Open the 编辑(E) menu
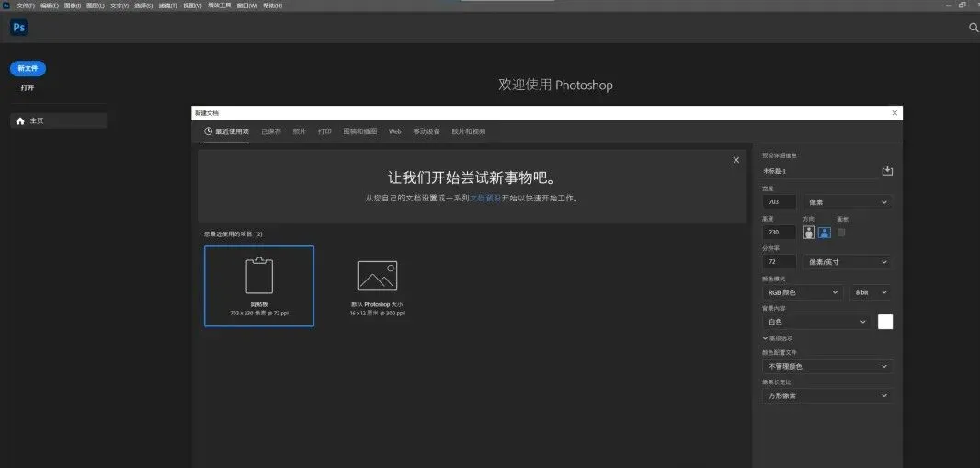This screenshot has width=980, height=468. 50,5
